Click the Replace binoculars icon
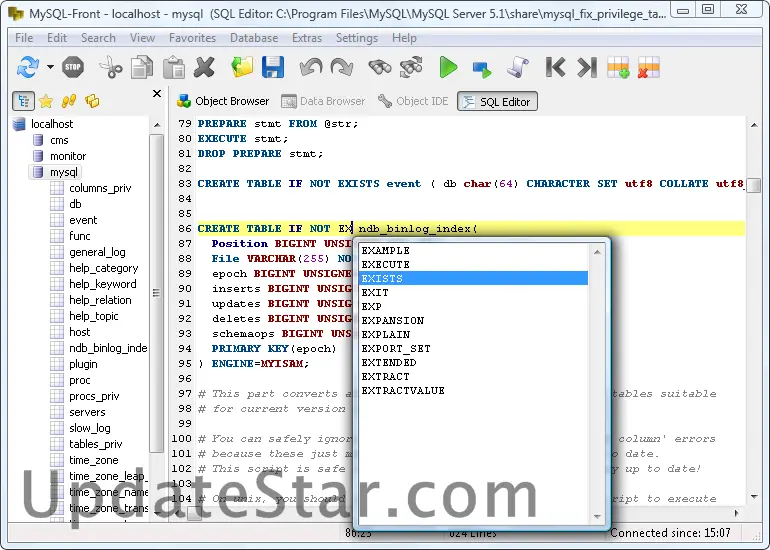The image size is (770, 550). [x=411, y=67]
